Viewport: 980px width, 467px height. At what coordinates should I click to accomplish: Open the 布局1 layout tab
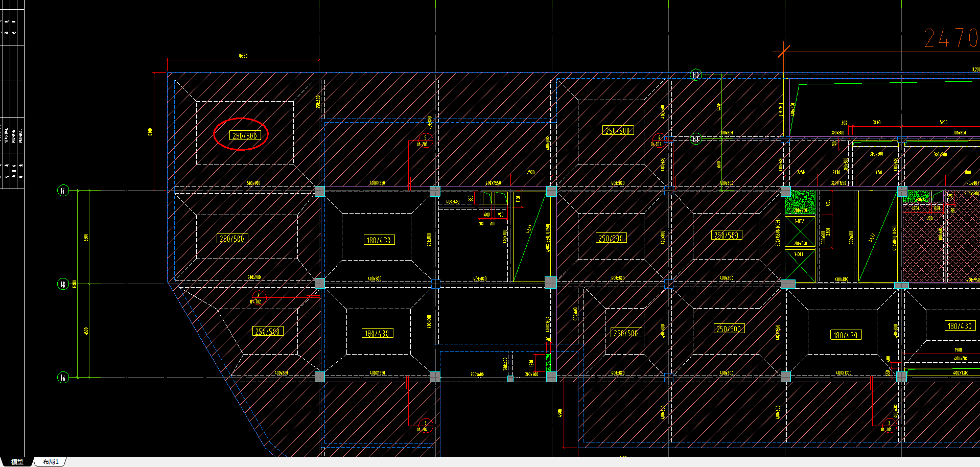click(51, 461)
